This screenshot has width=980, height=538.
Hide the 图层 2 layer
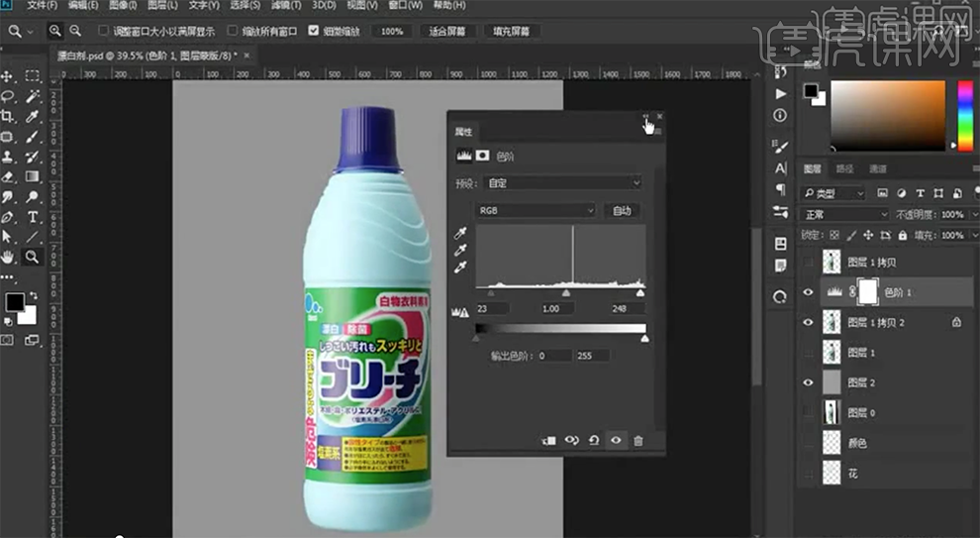tap(809, 382)
